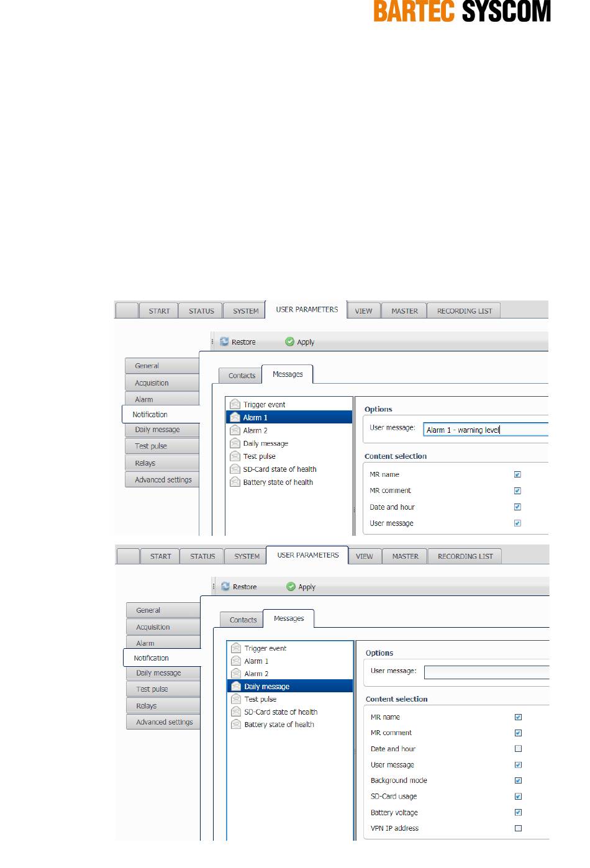Enable Date and hour in lower screenshot
Viewport: 590px width, 868px height.
coord(519,749)
